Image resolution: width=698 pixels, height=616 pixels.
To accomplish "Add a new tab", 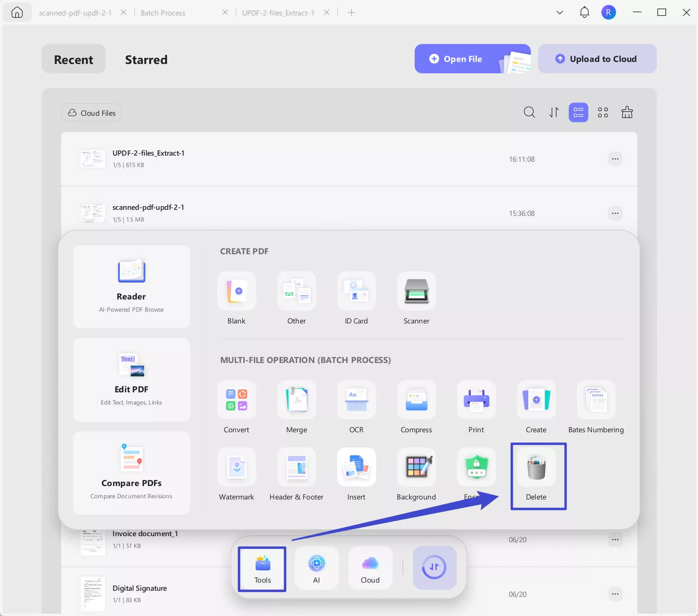I will click(351, 13).
